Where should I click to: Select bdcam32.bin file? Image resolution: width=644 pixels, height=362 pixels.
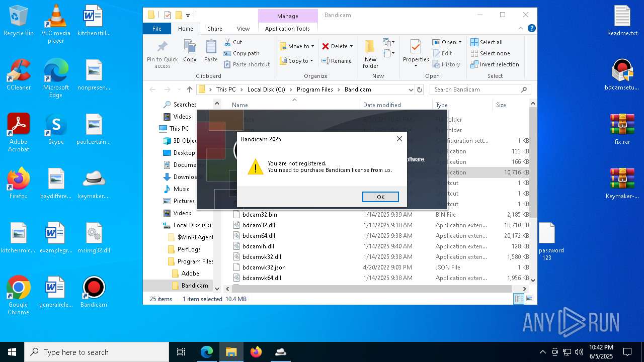(259, 215)
